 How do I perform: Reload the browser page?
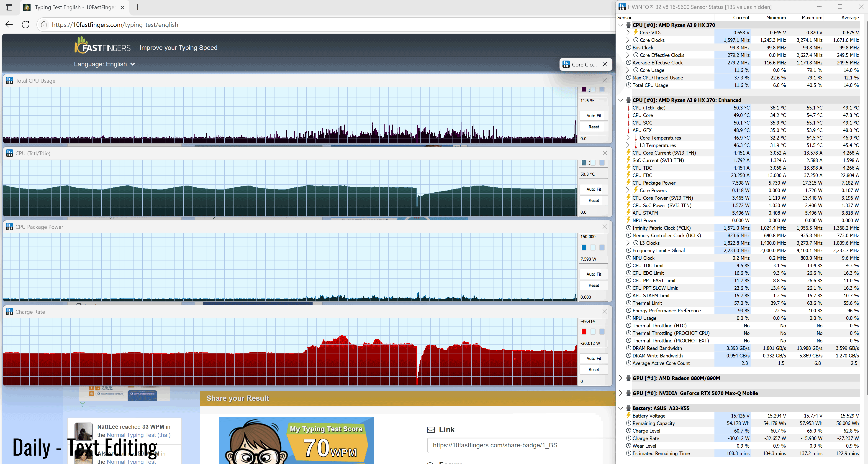pyautogui.click(x=26, y=25)
